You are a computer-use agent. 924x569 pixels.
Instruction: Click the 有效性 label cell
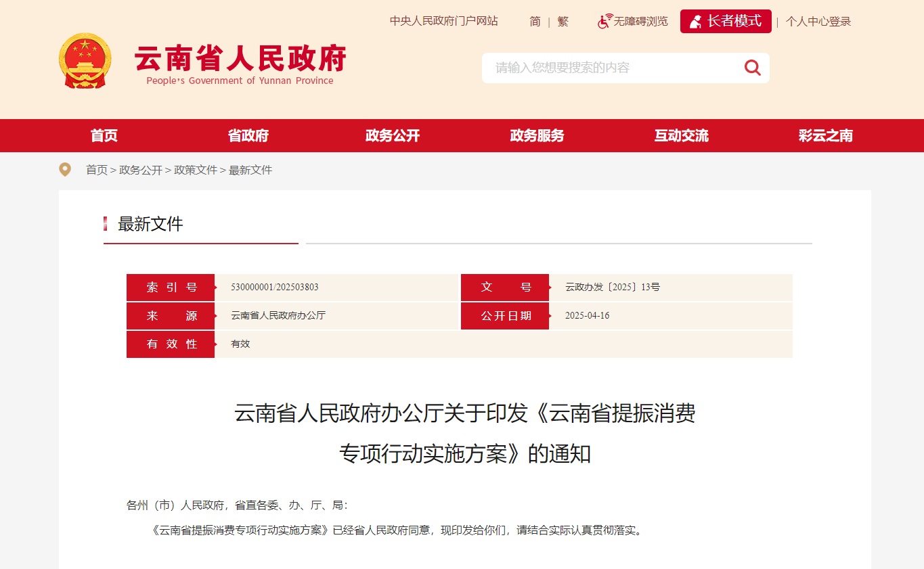tap(171, 344)
